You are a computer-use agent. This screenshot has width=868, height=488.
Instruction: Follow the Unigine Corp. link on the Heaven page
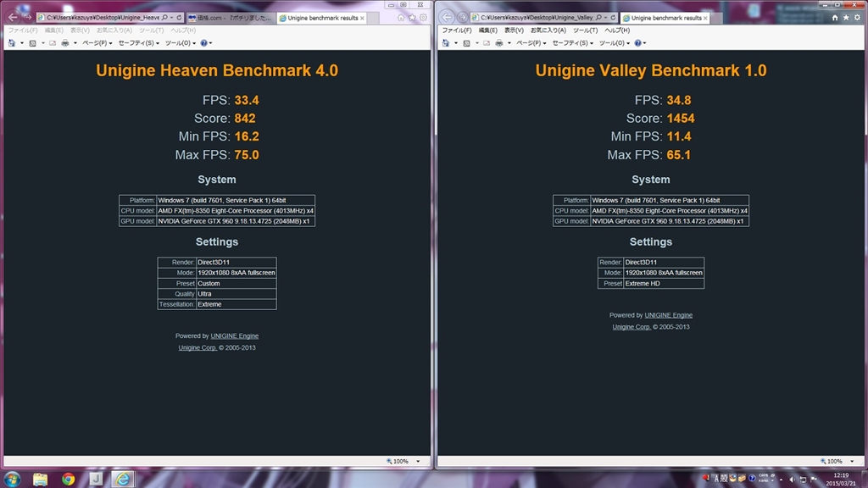click(197, 347)
